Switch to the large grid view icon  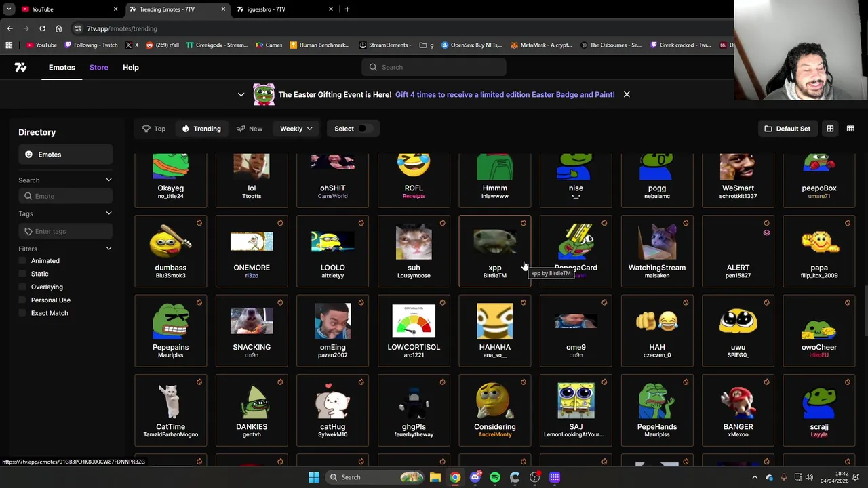click(x=830, y=129)
